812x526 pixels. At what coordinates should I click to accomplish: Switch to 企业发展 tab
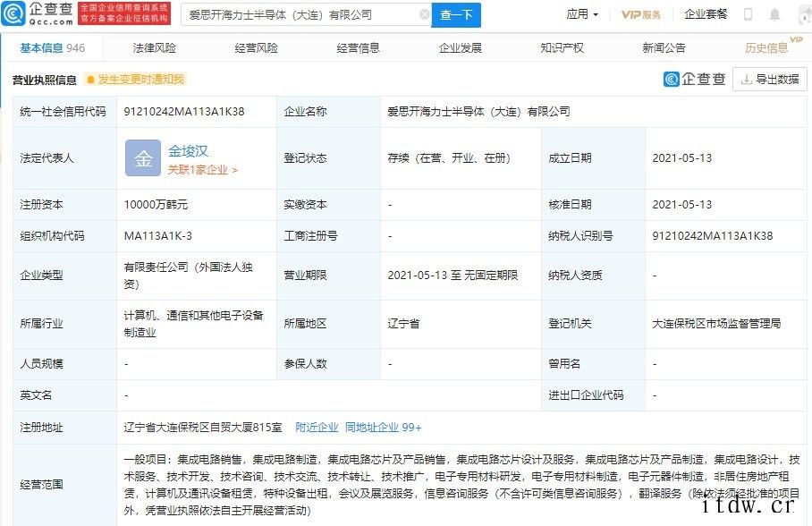(x=461, y=48)
